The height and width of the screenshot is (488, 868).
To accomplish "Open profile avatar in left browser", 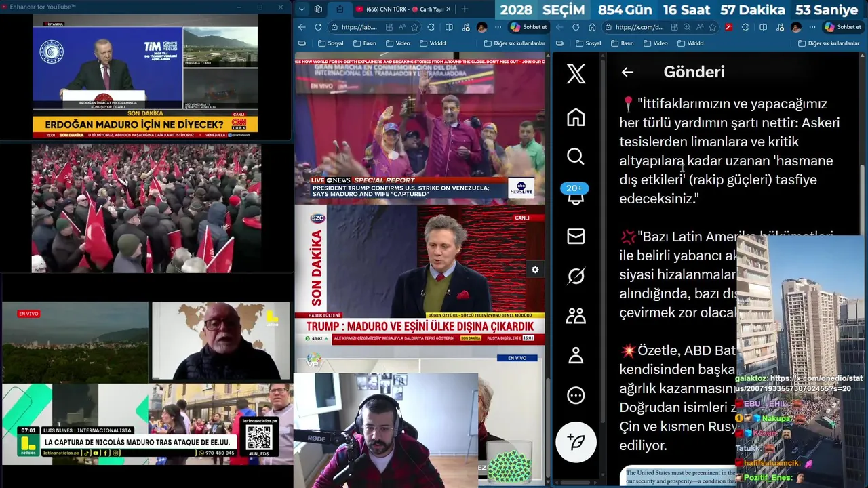I will [x=481, y=27].
